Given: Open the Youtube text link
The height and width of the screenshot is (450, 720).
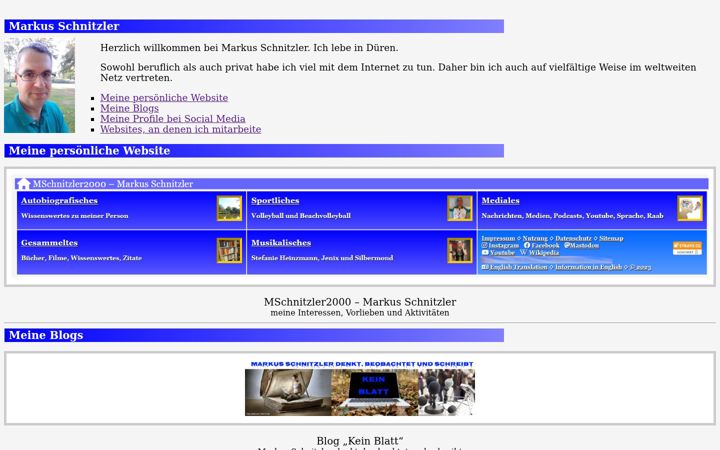Looking at the screenshot, I should [x=502, y=253].
